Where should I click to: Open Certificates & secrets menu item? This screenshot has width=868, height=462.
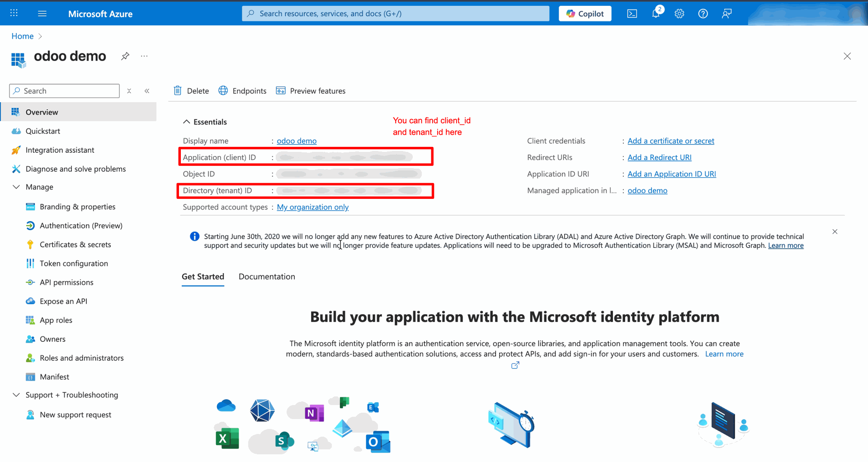75,245
